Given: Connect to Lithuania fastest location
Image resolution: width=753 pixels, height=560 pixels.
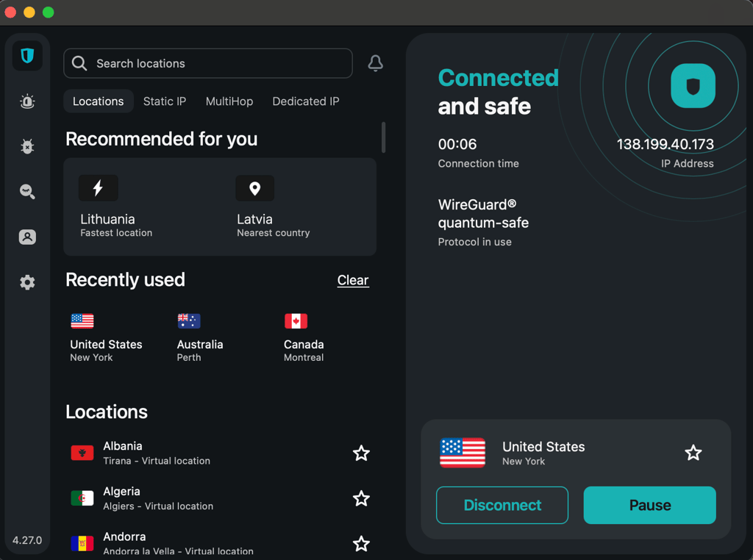Looking at the screenshot, I should (116, 207).
